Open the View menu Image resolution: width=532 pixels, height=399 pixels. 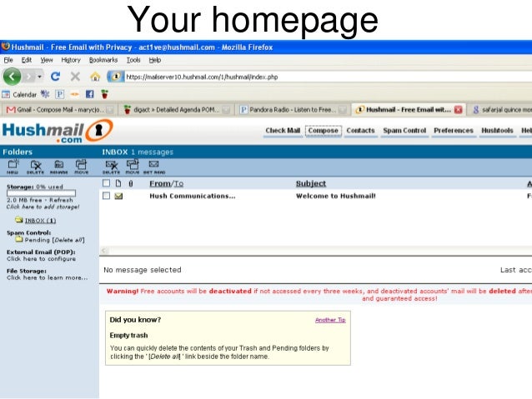click(x=47, y=60)
